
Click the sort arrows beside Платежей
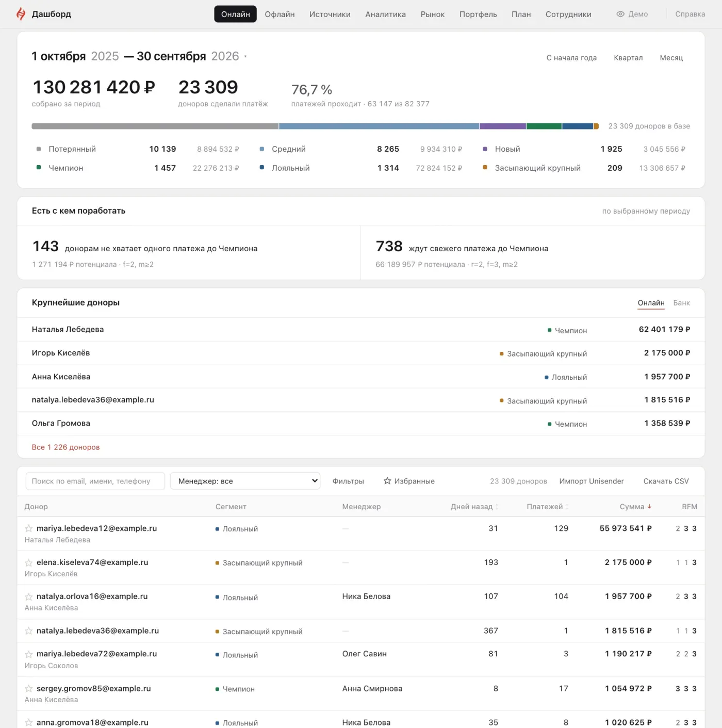567,507
